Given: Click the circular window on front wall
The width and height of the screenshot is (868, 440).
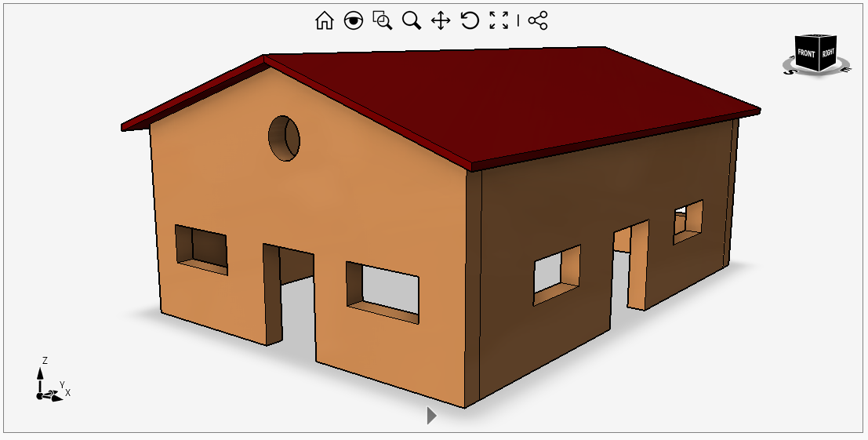Looking at the screenshot, I should tap(284, 137).
